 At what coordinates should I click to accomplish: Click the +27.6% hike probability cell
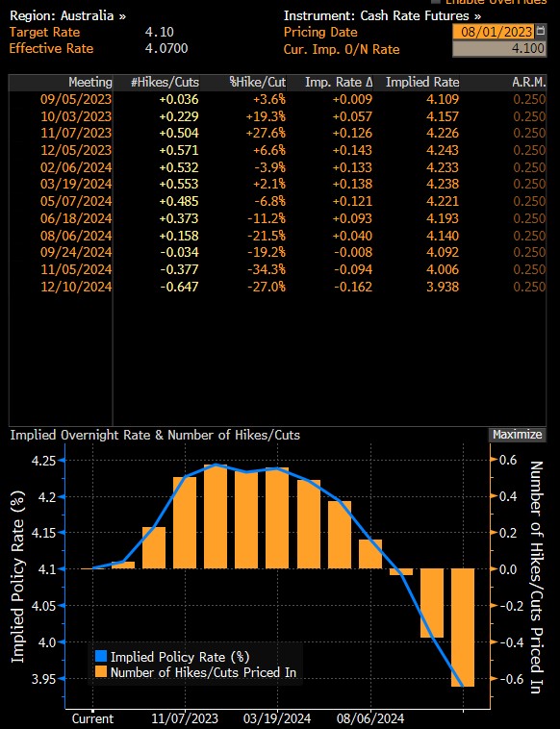coord(266,133)
